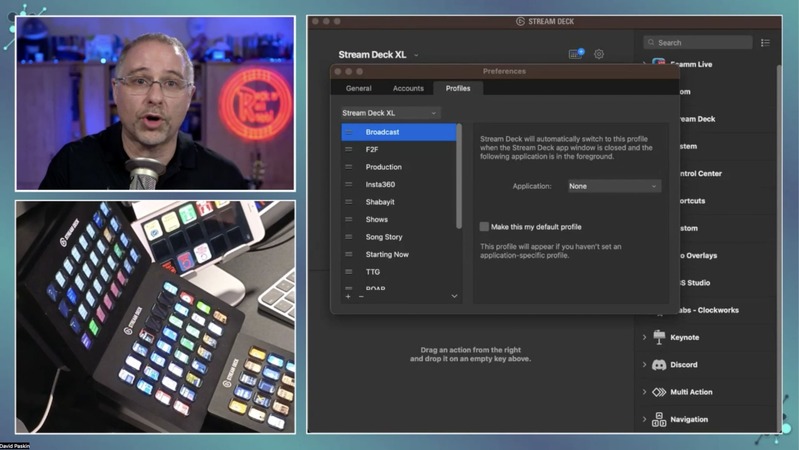Select the Song Story profile

[x=399, y=237]
